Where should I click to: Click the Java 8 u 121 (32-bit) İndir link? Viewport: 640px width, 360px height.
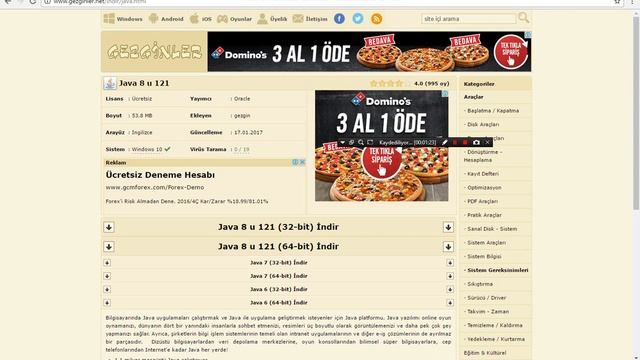tap(278, 227)
